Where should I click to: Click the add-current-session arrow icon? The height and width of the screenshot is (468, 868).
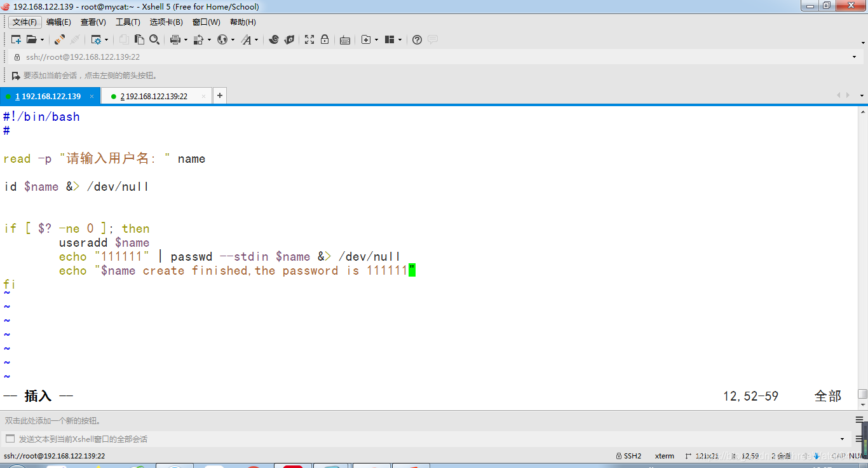(x=16, y=76)
